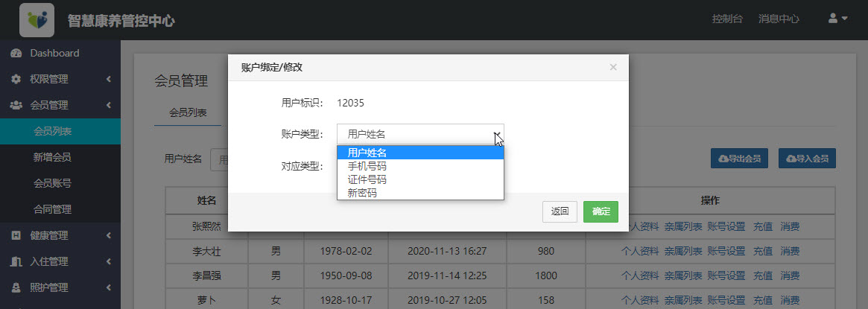The height and width of the screenshot is (309, 868).
Task: Open the user dropdown caret in header
Action: (845, 18)
